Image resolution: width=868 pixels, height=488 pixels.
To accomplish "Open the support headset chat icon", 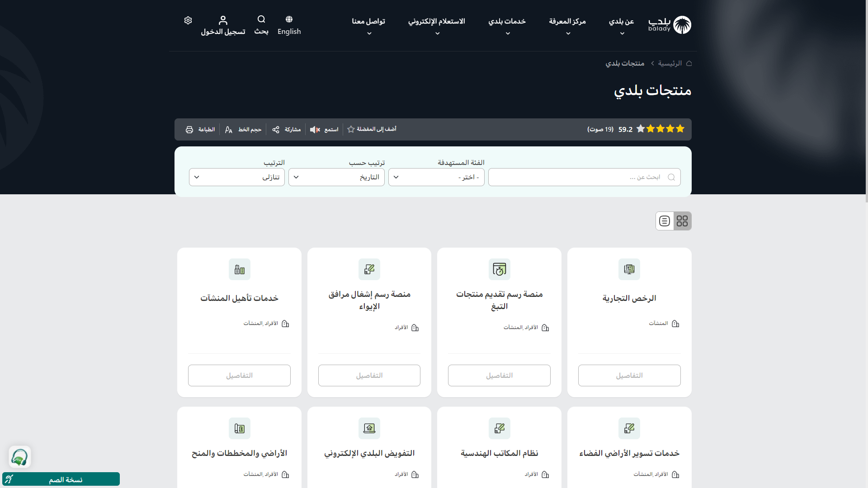I will pyautogui.click(x=19, y=457).
